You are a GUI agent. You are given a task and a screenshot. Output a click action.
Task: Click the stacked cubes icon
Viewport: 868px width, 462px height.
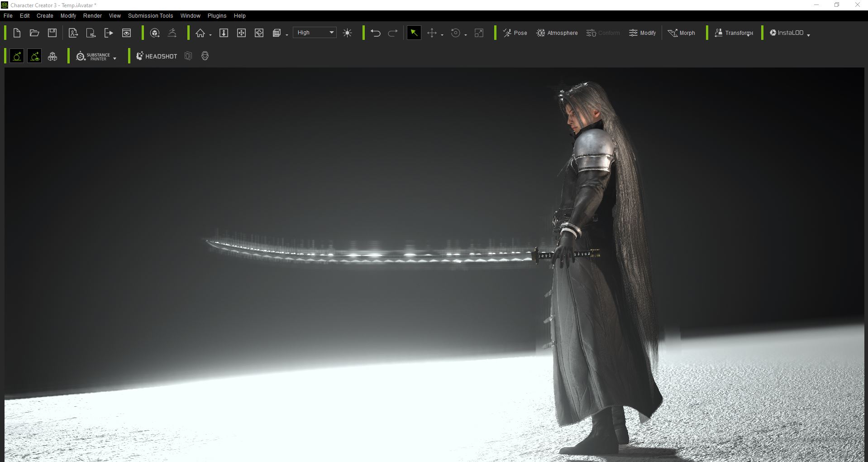(52, 56)
